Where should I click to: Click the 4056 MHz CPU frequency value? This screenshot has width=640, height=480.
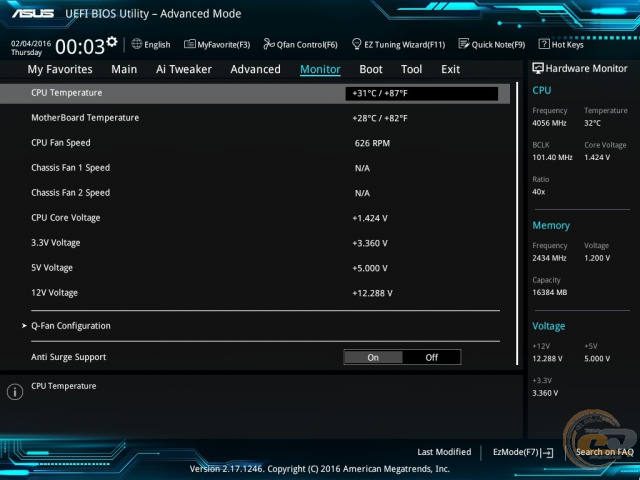549,123
